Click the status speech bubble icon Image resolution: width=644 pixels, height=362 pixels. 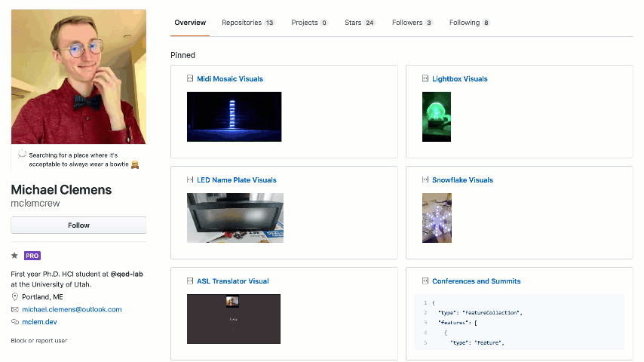click(22, 155)
